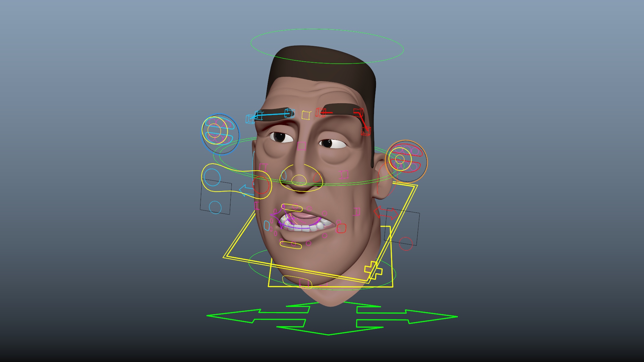The image size is (644, 362).
Task: Select the red nostril ellipse control
Action: [317, 178]
